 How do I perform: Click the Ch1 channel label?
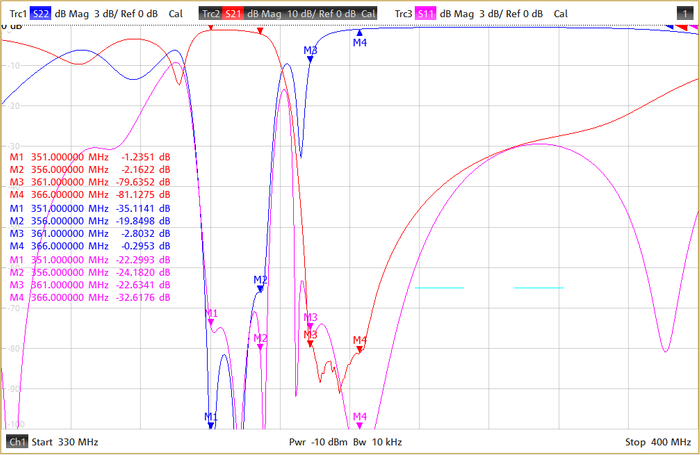point(17,441)
